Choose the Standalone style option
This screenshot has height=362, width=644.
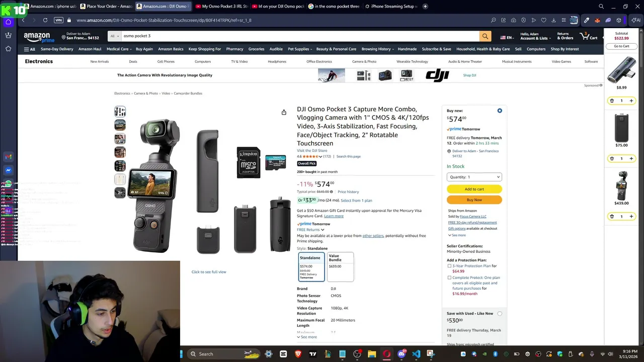311,267
